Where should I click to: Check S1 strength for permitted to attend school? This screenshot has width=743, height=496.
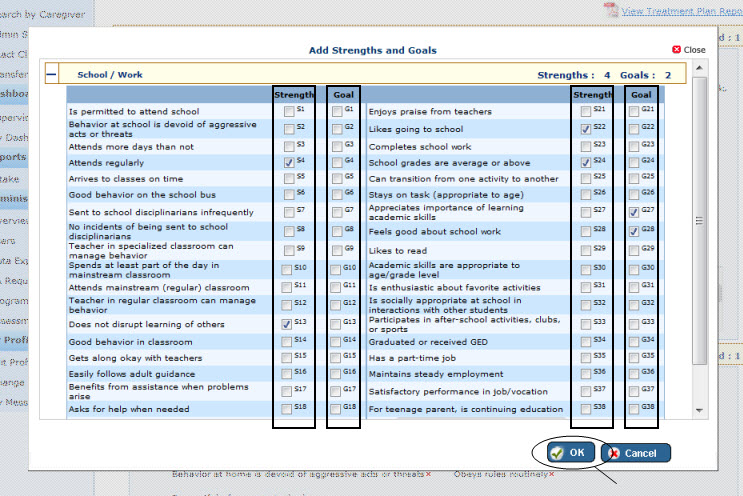coord(289,111)
